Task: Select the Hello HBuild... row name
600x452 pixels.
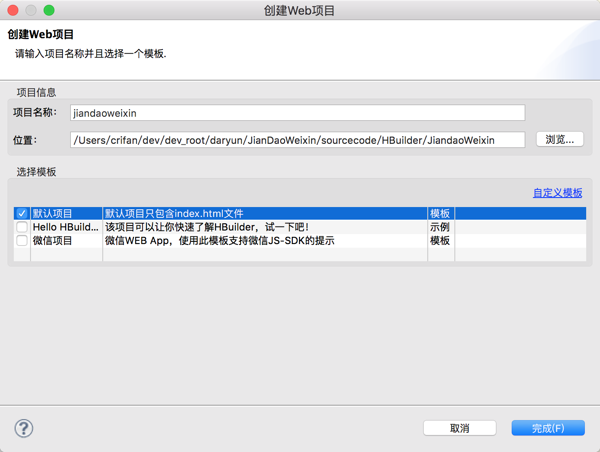Action: [65, 227]
